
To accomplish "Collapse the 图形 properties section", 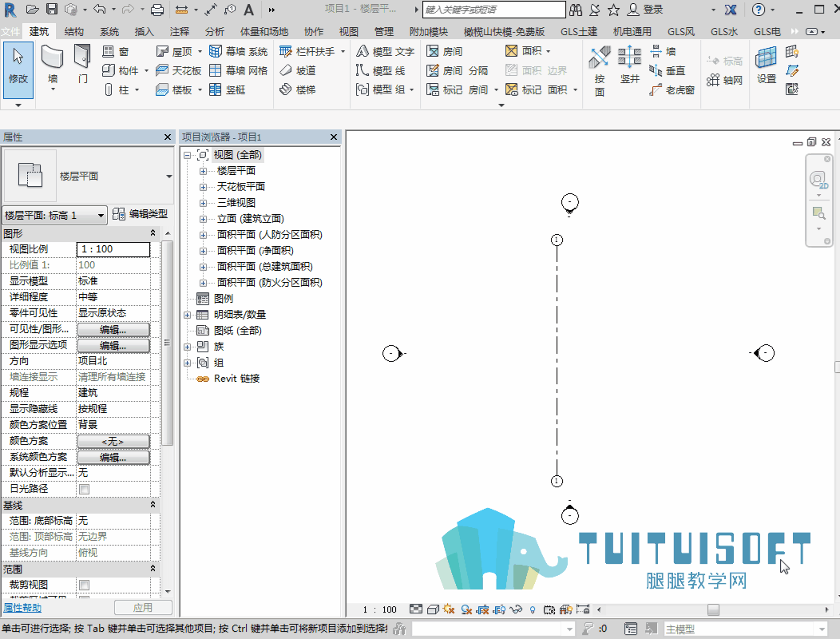I will click(153, 233).
